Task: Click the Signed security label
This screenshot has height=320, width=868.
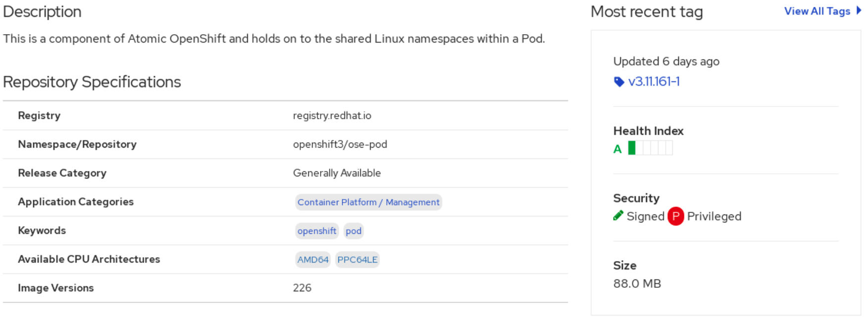Action: point(645,216)
